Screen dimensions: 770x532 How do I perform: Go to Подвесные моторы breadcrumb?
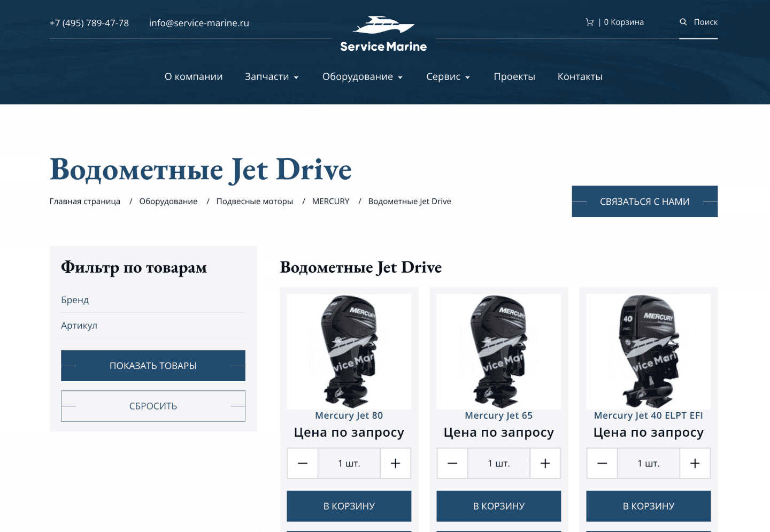[255, 201]
